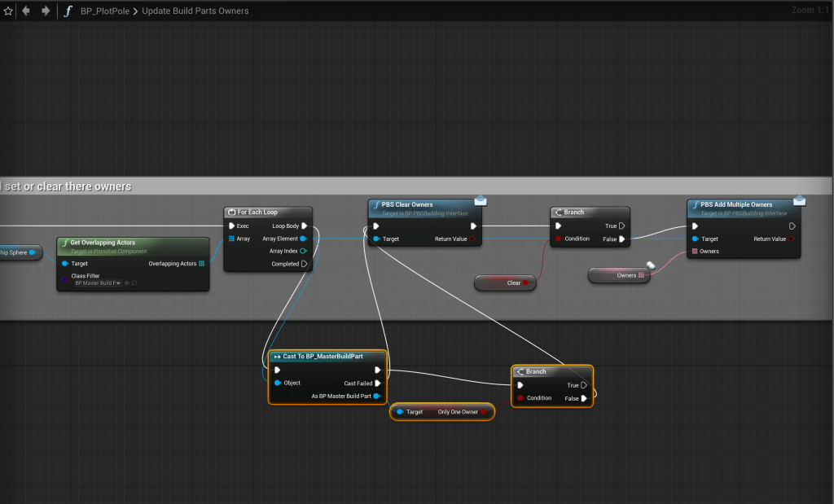Click the envelope icon on PBS Add Multiple Owners
Image resolution: width=834 pixels, height=504 pixels.
click(799, 200)
